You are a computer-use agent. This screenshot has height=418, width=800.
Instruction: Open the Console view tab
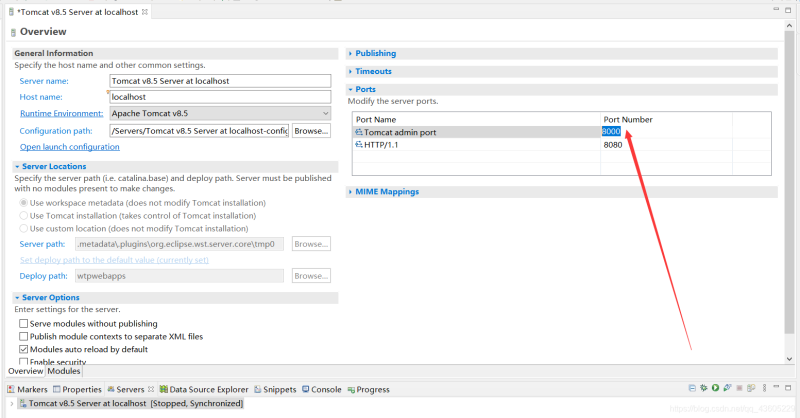(321, 389)
